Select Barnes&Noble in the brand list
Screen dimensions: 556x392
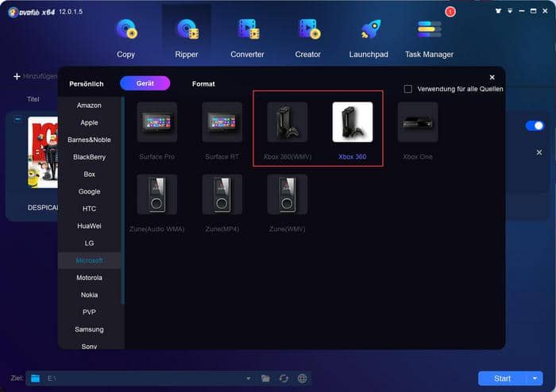pyautogui.click(x=89, y=140)
